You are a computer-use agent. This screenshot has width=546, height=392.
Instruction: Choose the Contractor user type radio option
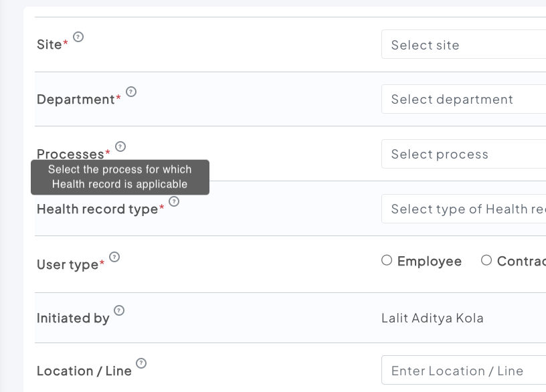click(486, 260)
